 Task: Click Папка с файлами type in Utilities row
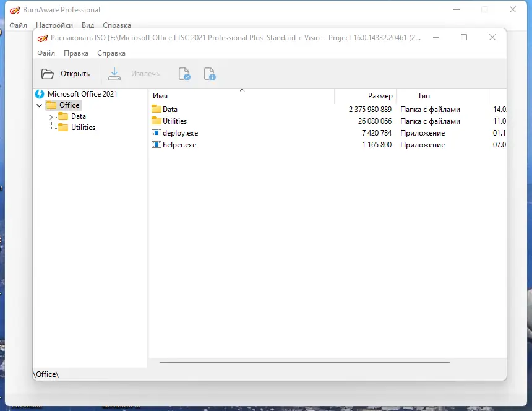430,121
